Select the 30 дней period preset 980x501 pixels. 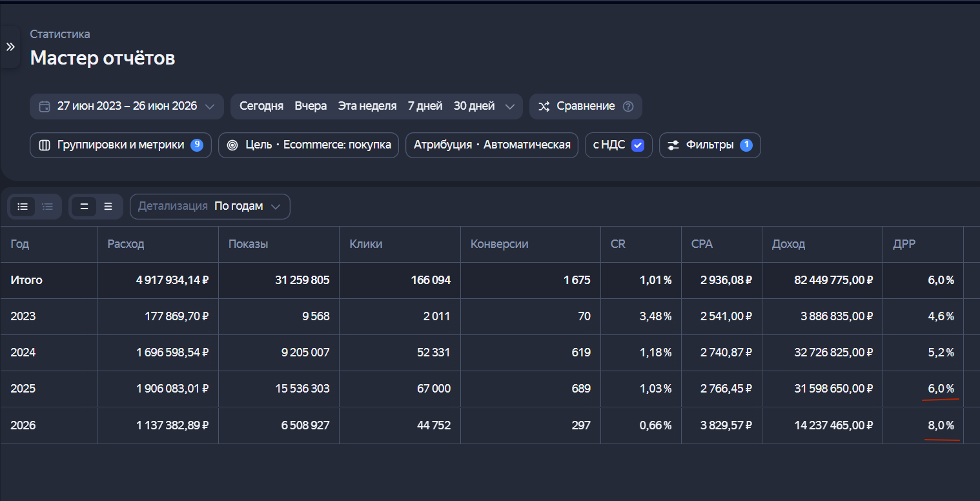coord(474,106)
